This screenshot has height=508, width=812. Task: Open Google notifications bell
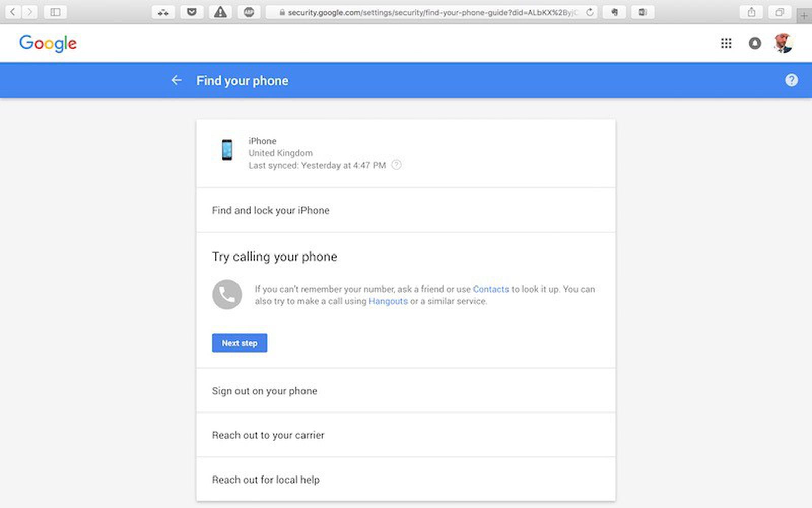click(x=755, y=44)
